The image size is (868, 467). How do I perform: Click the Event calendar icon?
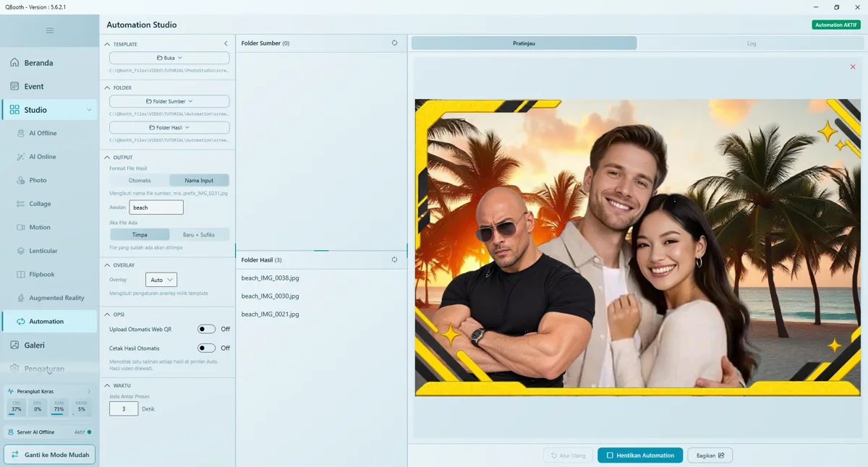14,86
